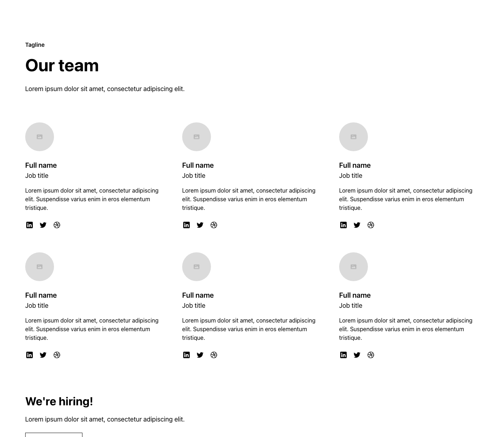
Task: Click the Our team heading
Action: [x=62, y=66]
